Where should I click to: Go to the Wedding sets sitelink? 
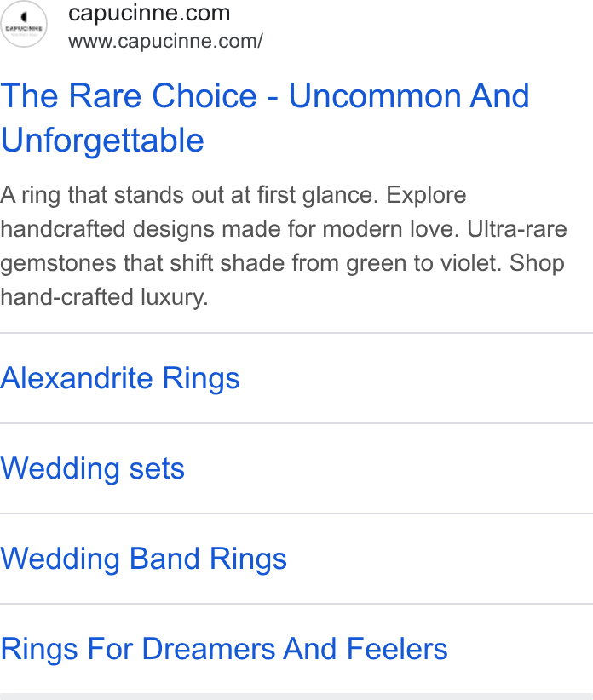[x=92, y=468]
